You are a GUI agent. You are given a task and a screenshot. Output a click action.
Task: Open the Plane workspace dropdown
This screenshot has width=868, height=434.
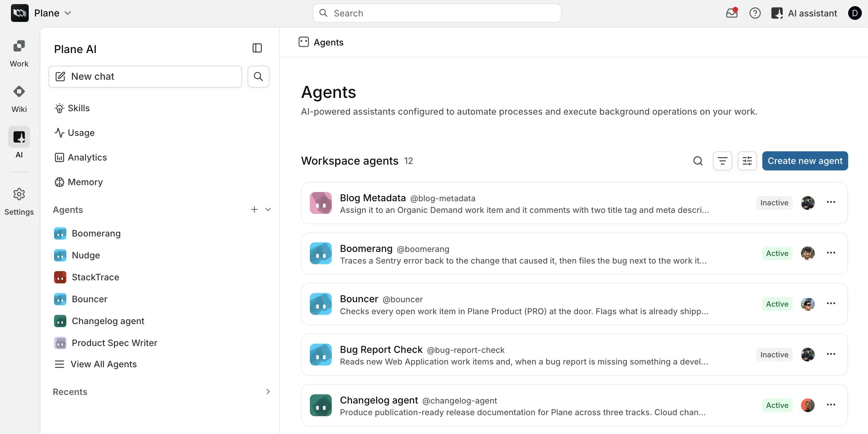tap(53, 13)
